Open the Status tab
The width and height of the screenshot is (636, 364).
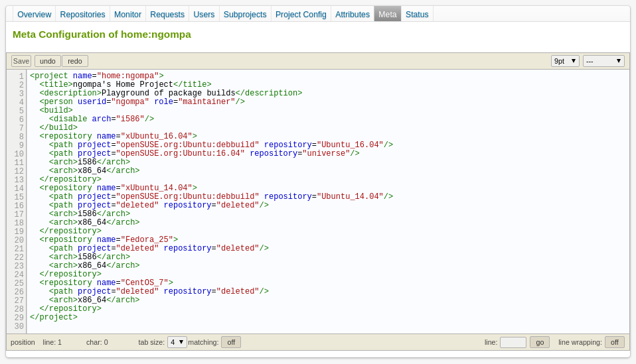[417, 15]
